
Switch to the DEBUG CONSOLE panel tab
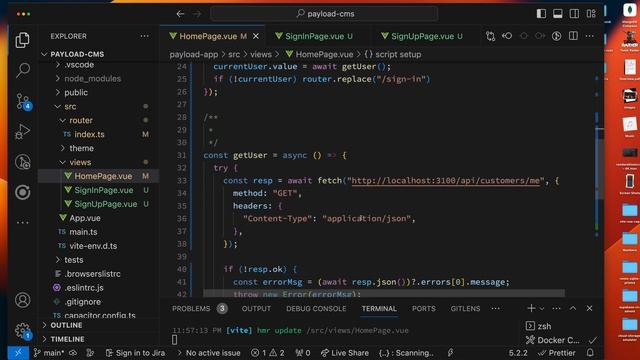(x=316, y=309)
